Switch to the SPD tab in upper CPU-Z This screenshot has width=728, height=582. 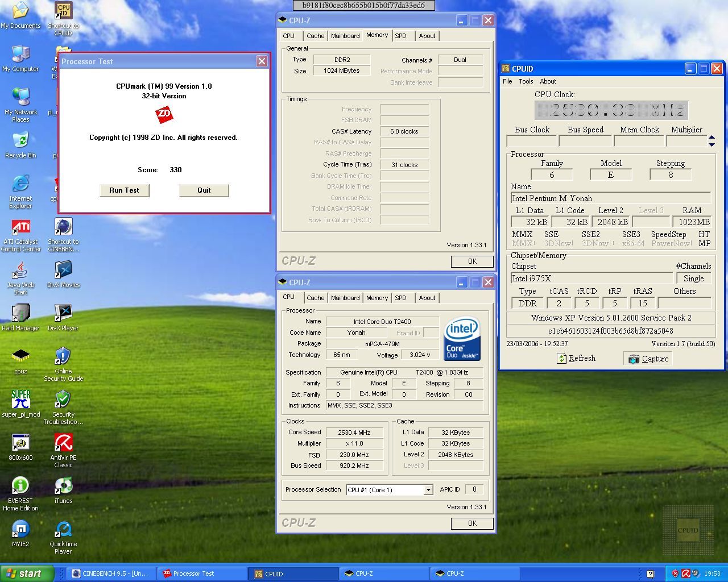coord(401,36)
